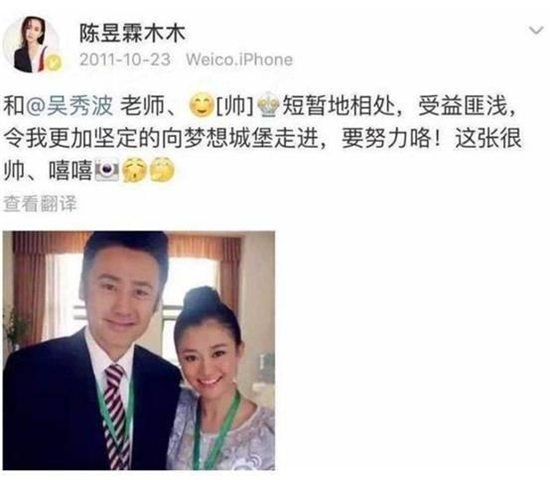
Task: Open the poster's profile avatar
Action: tap(32, 45)
